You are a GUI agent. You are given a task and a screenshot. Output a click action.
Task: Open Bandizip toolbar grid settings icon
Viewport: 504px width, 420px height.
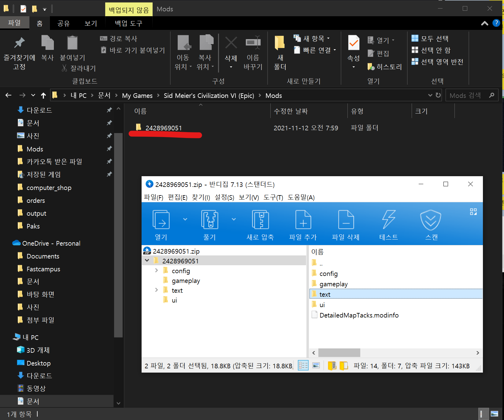[x=473, y=212]
